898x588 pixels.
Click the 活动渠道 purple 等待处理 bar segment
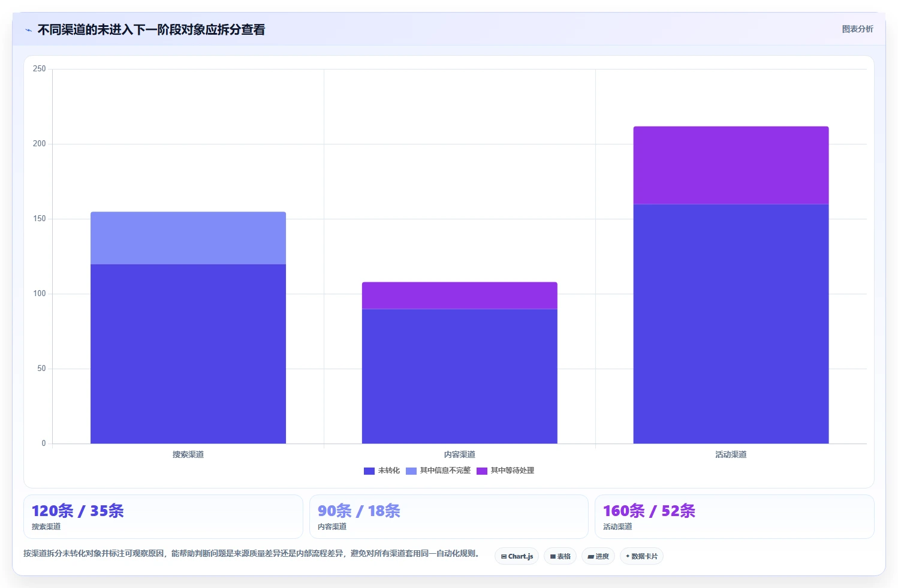coord(731,165)
